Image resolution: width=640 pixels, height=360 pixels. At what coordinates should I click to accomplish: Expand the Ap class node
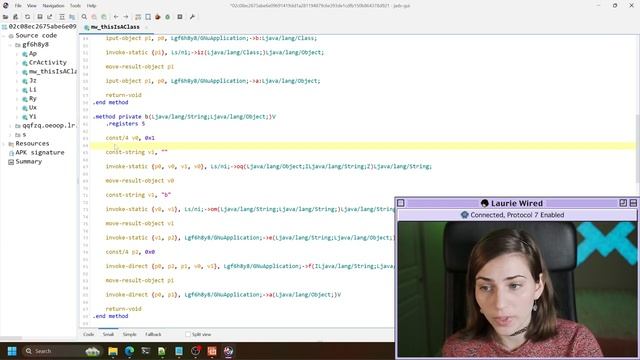coord(18,53)
